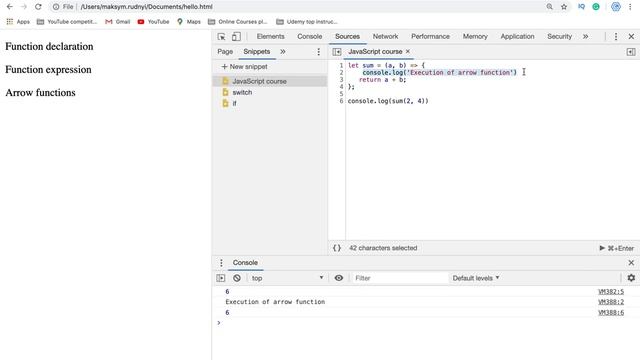Open the YouTube bookmark
This screenshot has height=360, width=640.
(x=153, y=22)
